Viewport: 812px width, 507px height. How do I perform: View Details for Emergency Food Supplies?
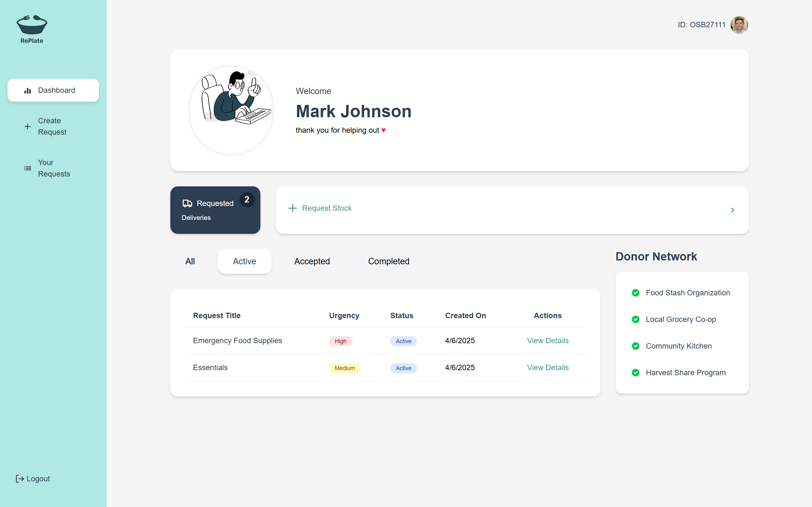(x=547, y=341)
